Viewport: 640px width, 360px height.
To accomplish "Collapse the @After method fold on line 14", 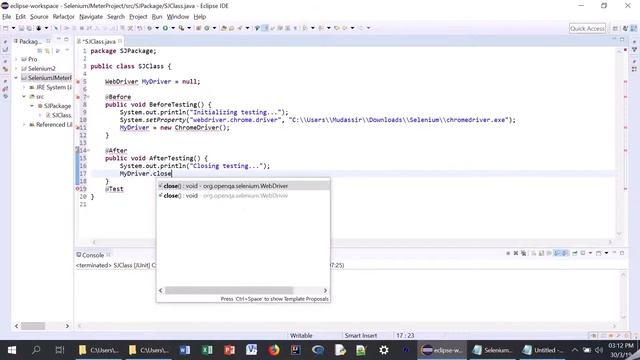I will tap(89, 151).
